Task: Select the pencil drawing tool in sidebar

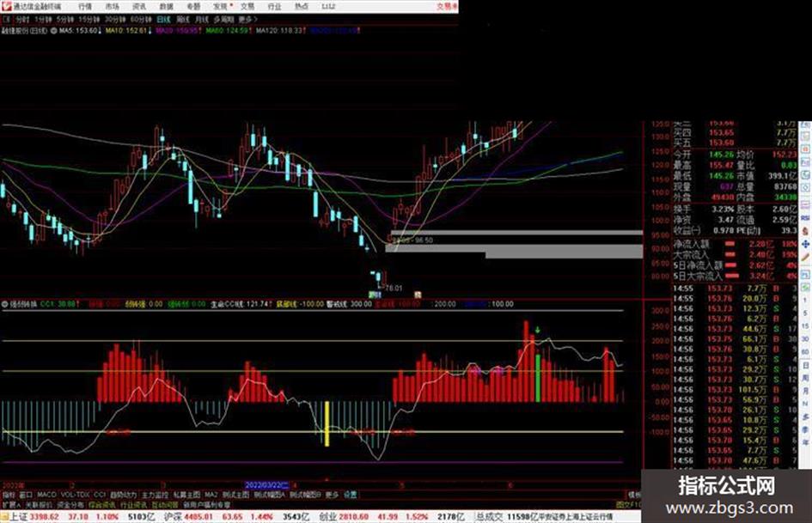Action: coord(805,257)
